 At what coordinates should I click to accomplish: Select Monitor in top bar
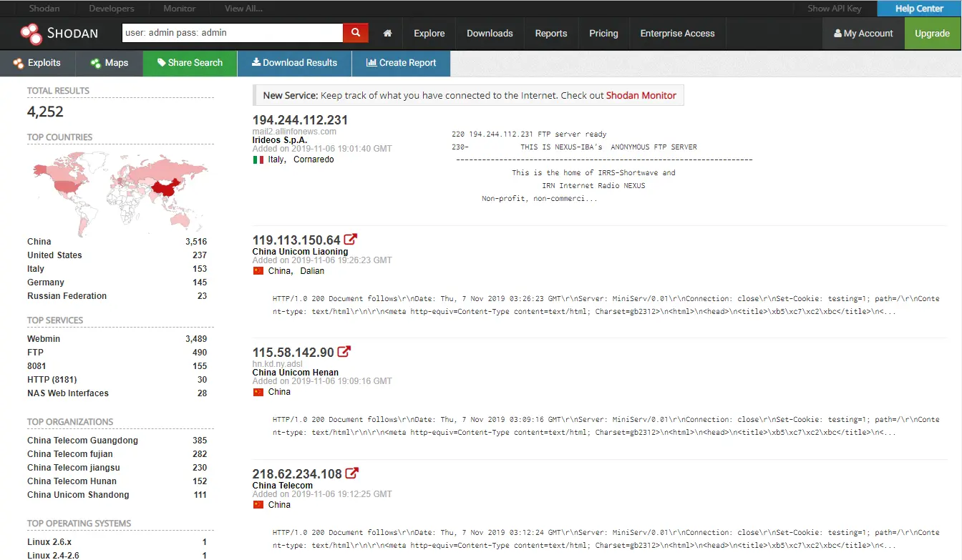tap(180, 9)
